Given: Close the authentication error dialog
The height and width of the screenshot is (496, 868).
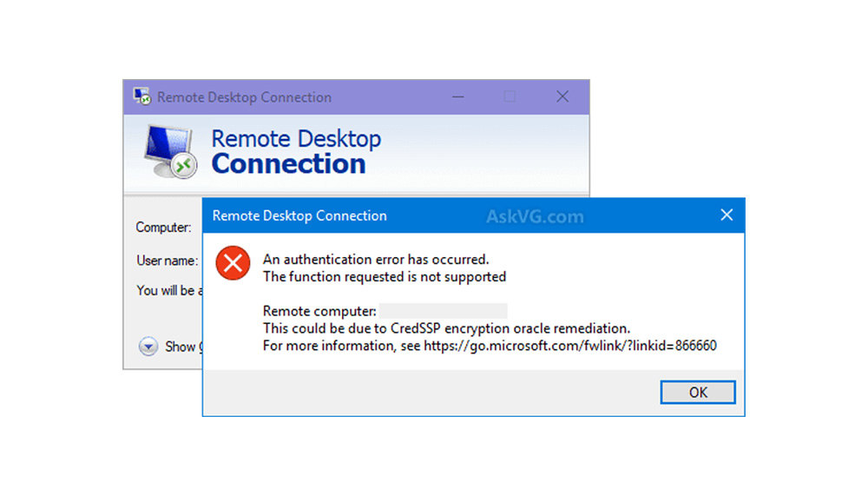Looking at the screenshot, I should (727, 215).
